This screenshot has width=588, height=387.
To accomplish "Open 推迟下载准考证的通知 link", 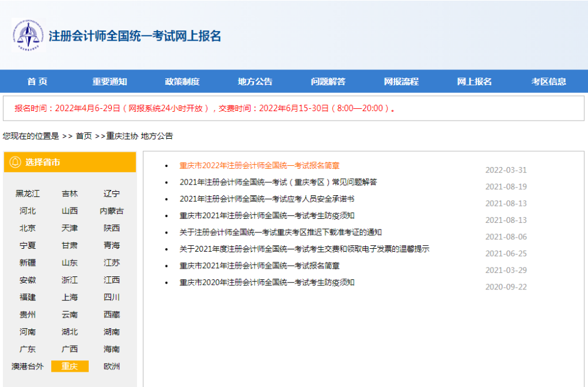I will pos(280,232).
